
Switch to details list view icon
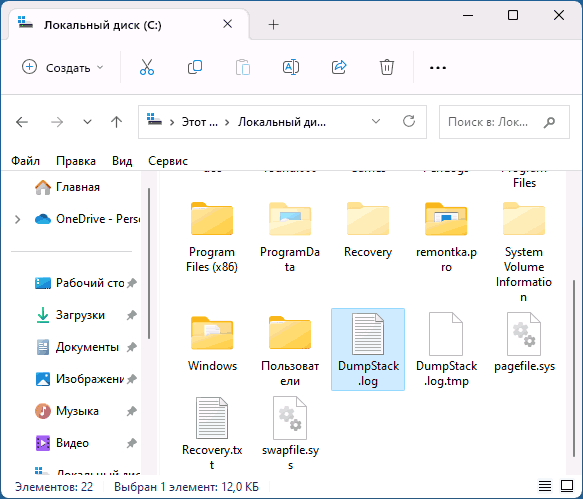coord(545,486)
